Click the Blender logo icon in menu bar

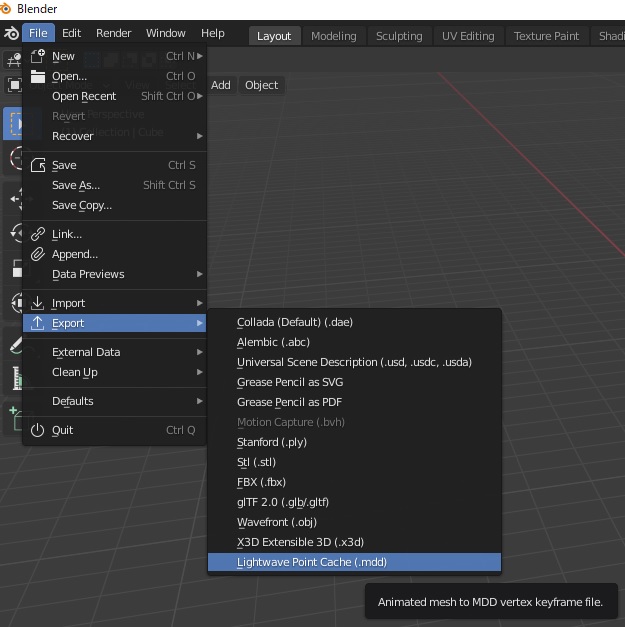(11, 33)
